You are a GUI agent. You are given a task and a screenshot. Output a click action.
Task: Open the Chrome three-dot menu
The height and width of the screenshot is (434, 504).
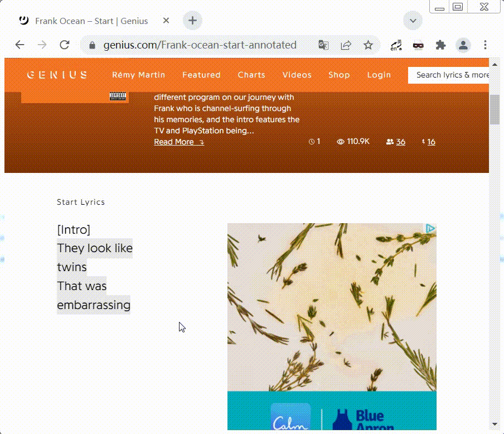pos(486,45)
